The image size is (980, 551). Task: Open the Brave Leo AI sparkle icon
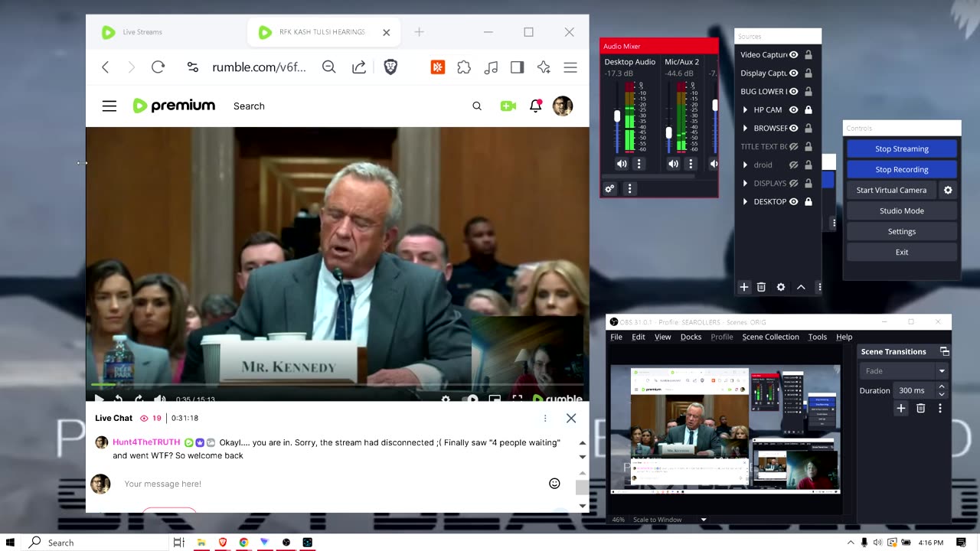(544, 67)
